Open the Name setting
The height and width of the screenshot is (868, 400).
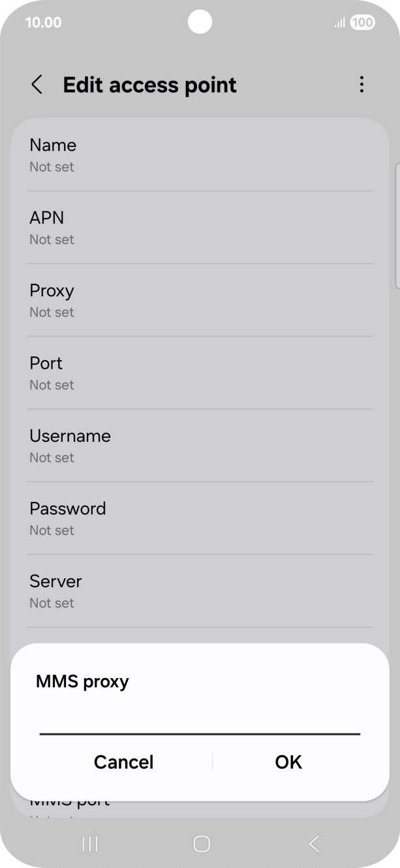click(200, 155)
